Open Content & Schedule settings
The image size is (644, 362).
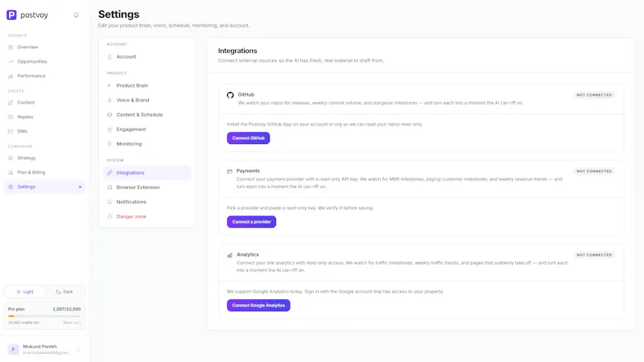[147, 115]
